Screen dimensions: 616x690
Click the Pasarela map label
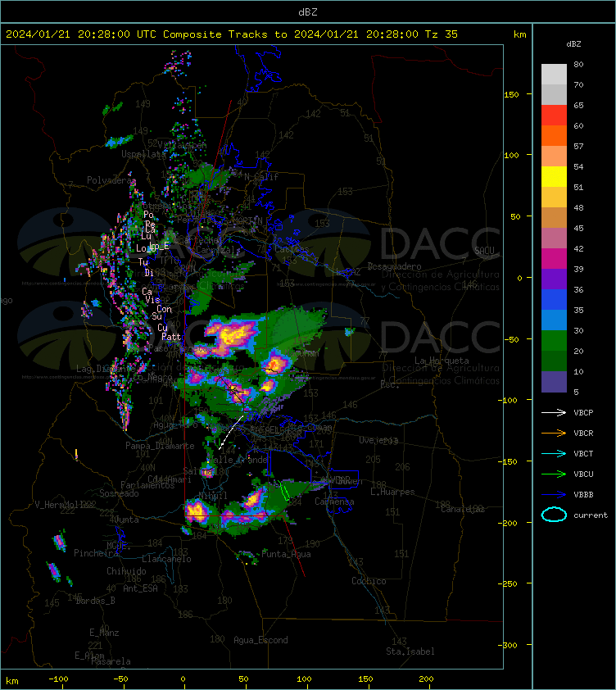coord(111,661)
